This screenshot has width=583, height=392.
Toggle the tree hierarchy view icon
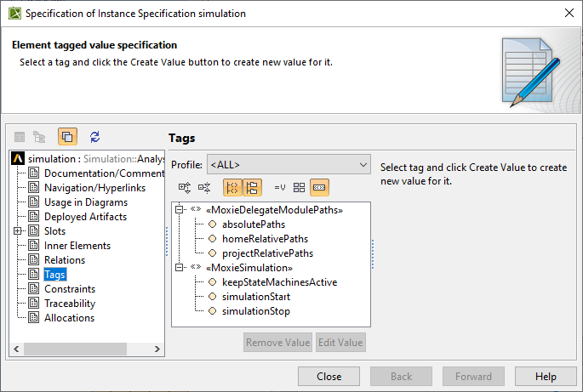(x=252, y=187)
